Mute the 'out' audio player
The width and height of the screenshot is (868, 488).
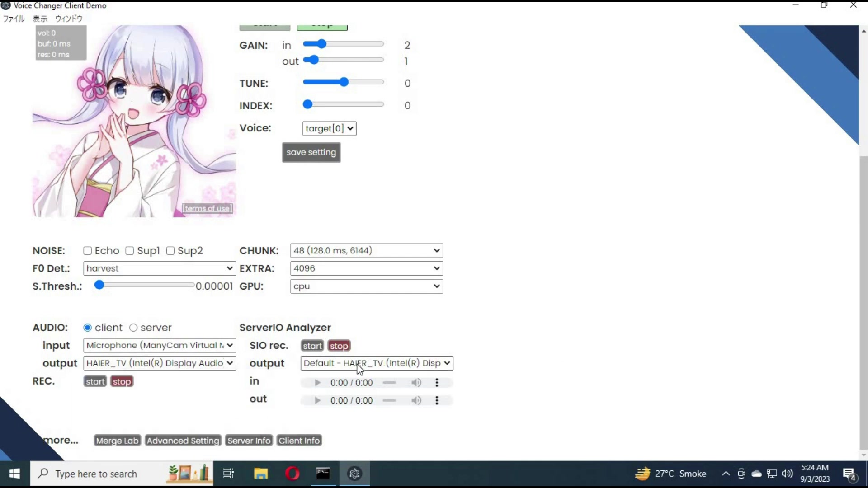click(x=416, y=400)
